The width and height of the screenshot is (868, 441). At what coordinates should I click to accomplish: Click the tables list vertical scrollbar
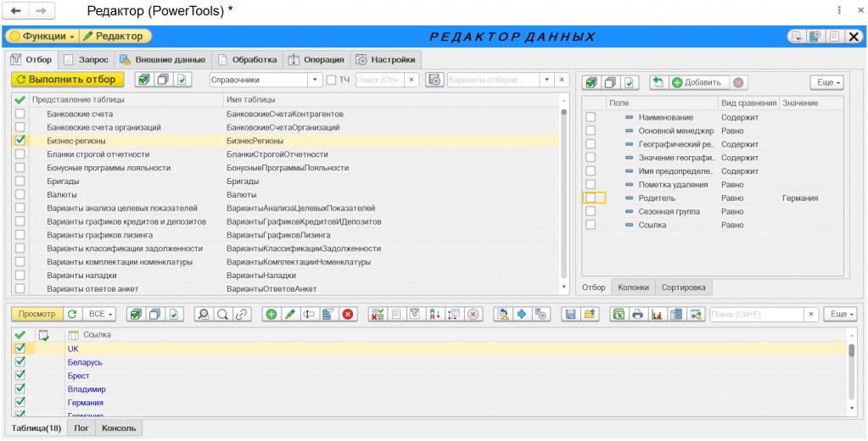point(563,187)
